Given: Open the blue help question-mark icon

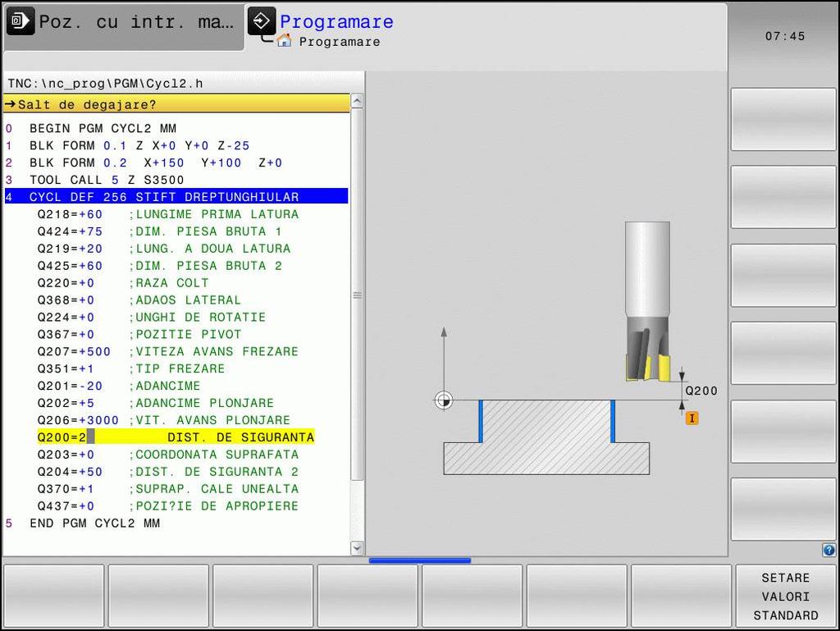Looking at the screenshot, I should click(x=829, y=550).
